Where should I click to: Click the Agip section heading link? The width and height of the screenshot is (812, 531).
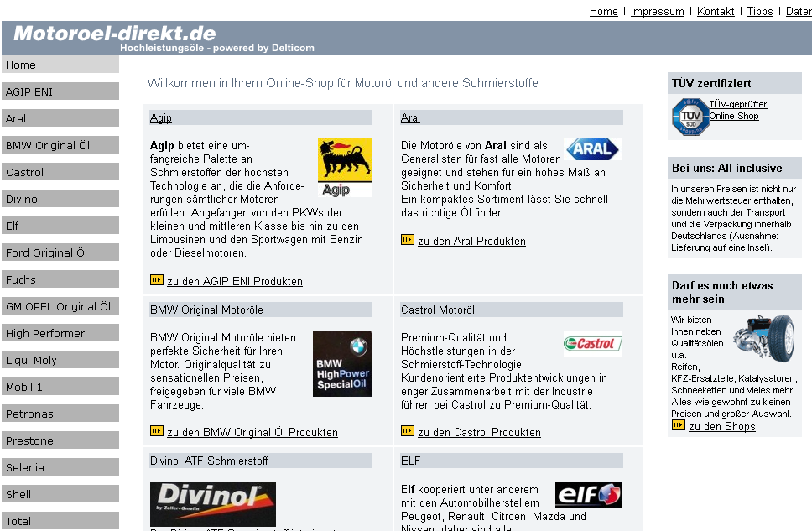(160, 117)
